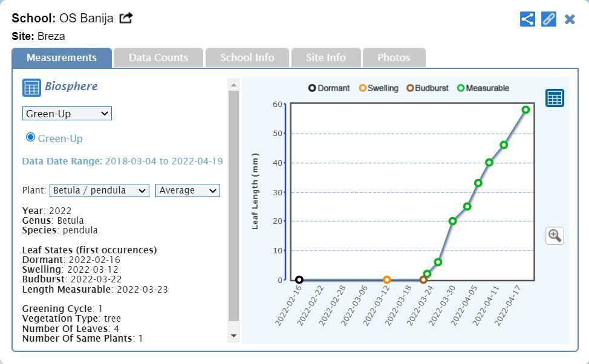Hide the Measurable legend series
This screenshot has width=589, height=364.
(483, 88)
